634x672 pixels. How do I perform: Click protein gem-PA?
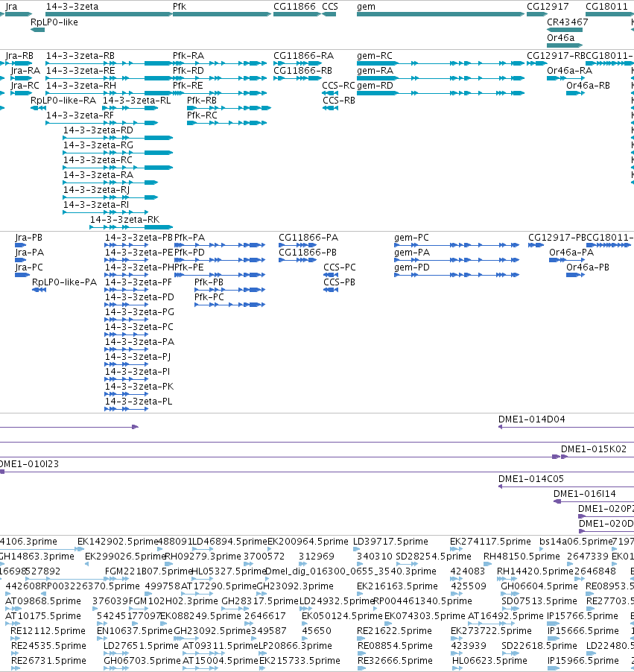click(412, 253)
